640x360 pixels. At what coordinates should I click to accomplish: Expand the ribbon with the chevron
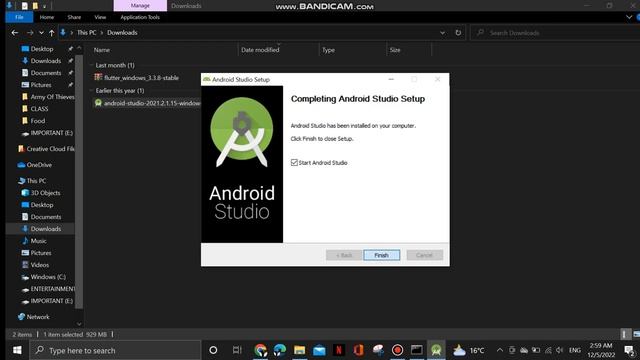pyautogui.click(x=629, y=17)
